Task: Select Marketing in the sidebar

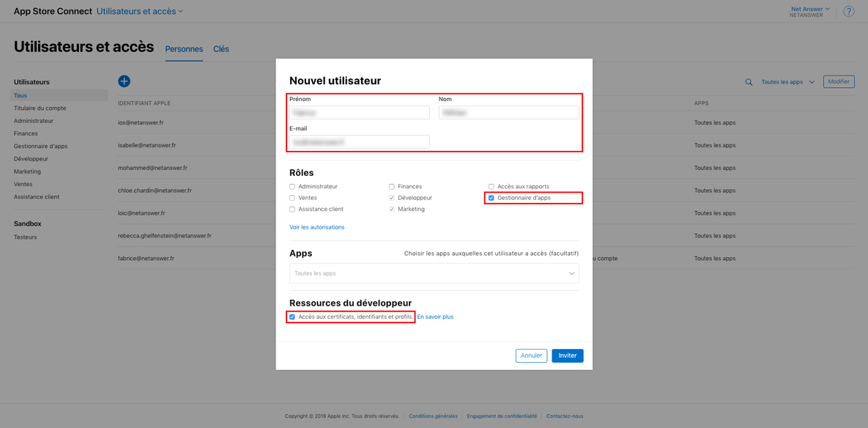Action: pos(27,171)
